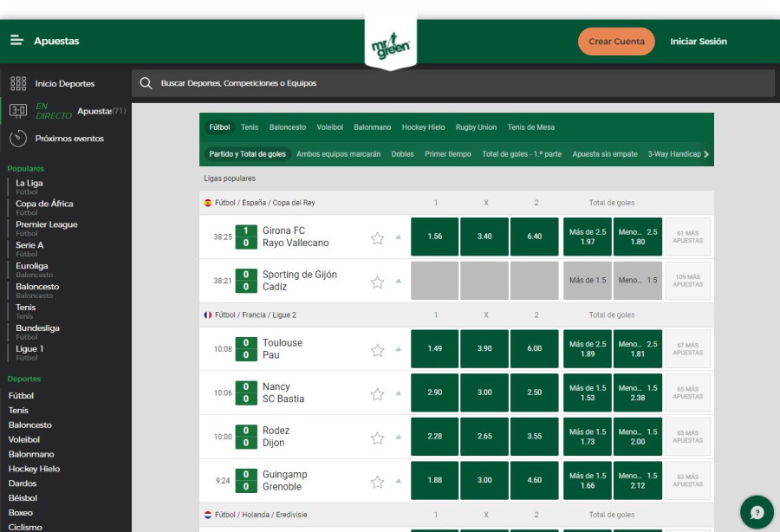780x532 pixels.
Task: Select the Primer tiempo bet type
Action: (x=448, y=154)
